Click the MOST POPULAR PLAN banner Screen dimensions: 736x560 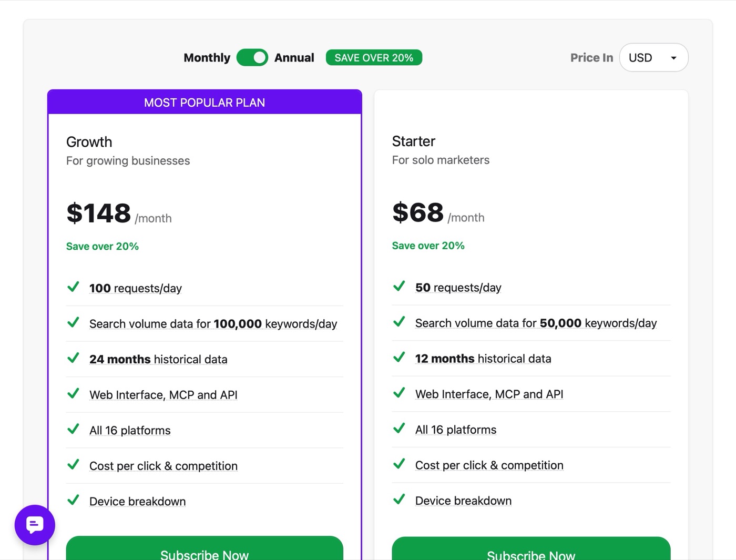(x=205, y=102)
